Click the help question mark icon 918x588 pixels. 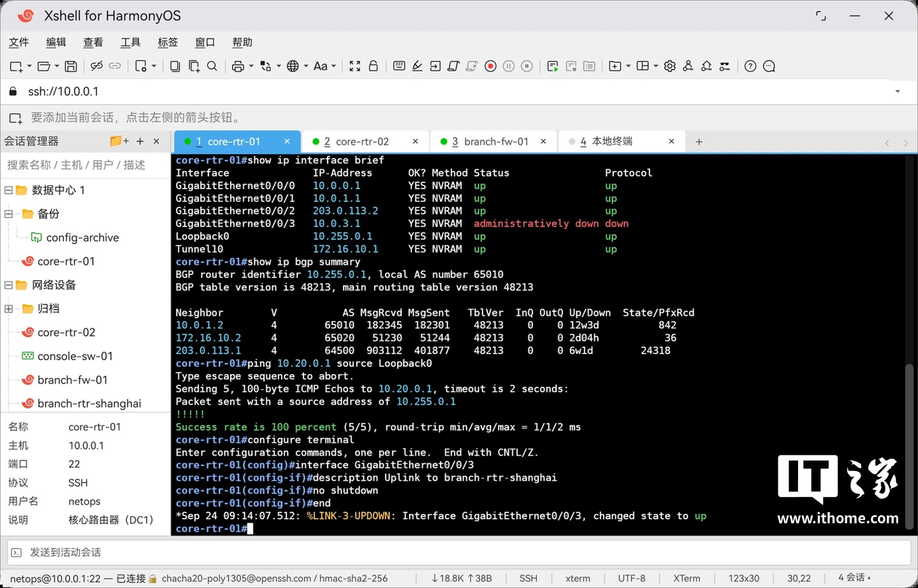click(x=750, y=66)
